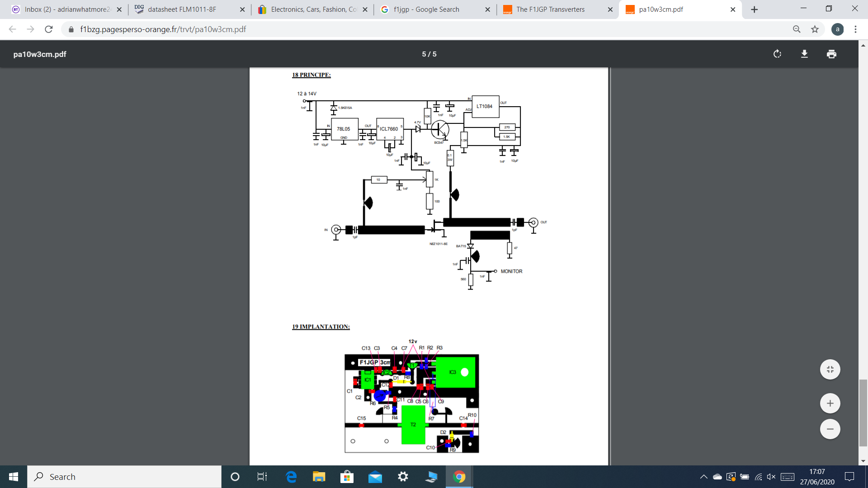Go forward in browser history
The image size is (868, 488).
pos(30,29)
